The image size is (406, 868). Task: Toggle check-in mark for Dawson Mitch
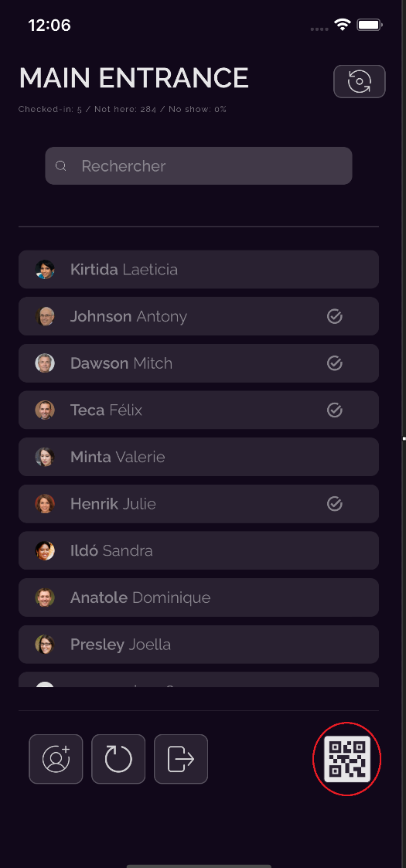(x=335, y=363)
